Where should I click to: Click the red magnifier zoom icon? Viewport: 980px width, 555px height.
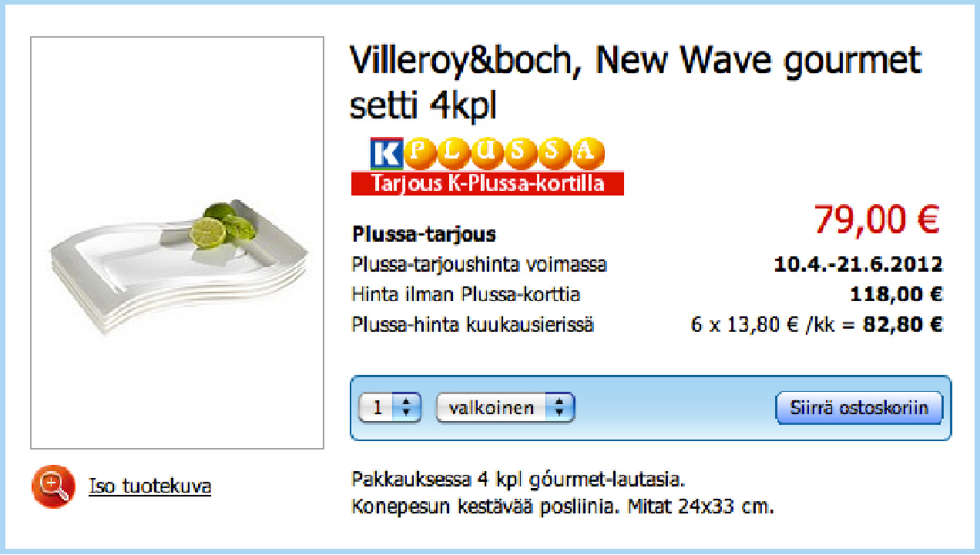pos(53,486)
